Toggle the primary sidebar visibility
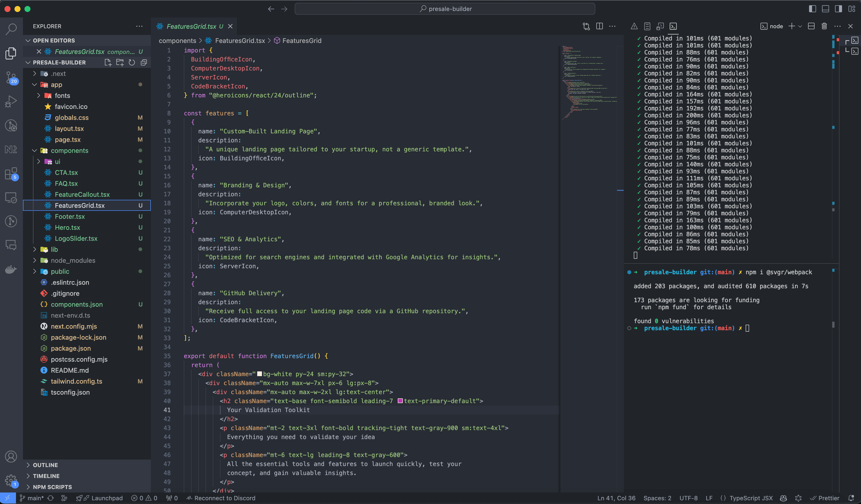 pyautogui.click(x=813, y=8)
